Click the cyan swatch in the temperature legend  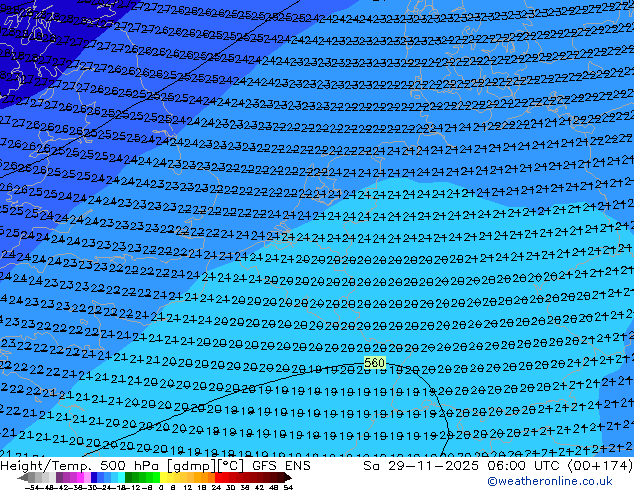[x=121, y=477]
